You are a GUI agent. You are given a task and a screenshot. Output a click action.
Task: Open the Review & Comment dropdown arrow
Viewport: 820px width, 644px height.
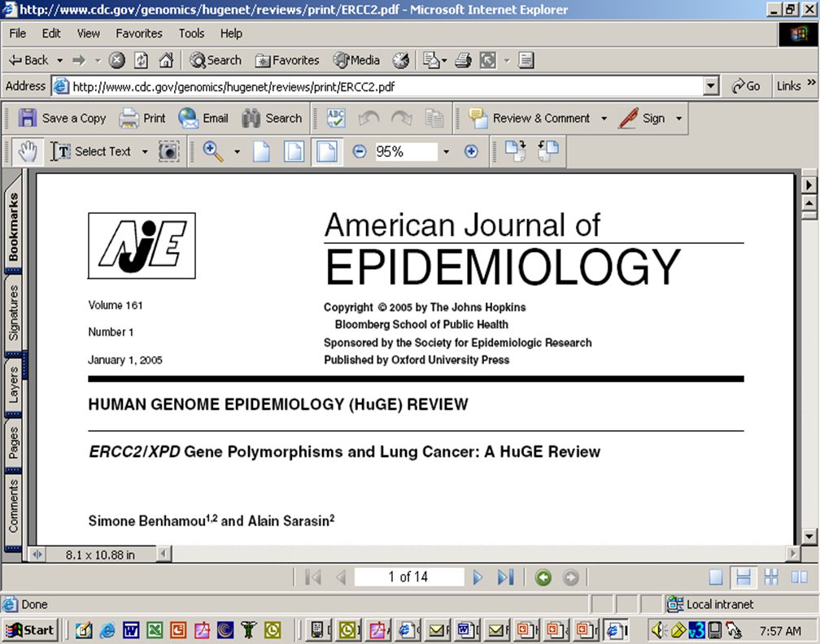(x=604, y=119)
